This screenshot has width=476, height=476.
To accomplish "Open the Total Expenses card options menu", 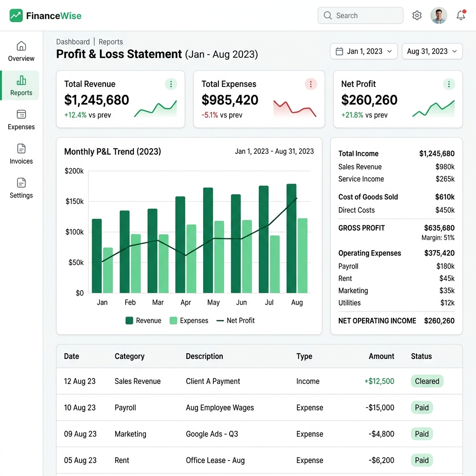I will [311, 84].
